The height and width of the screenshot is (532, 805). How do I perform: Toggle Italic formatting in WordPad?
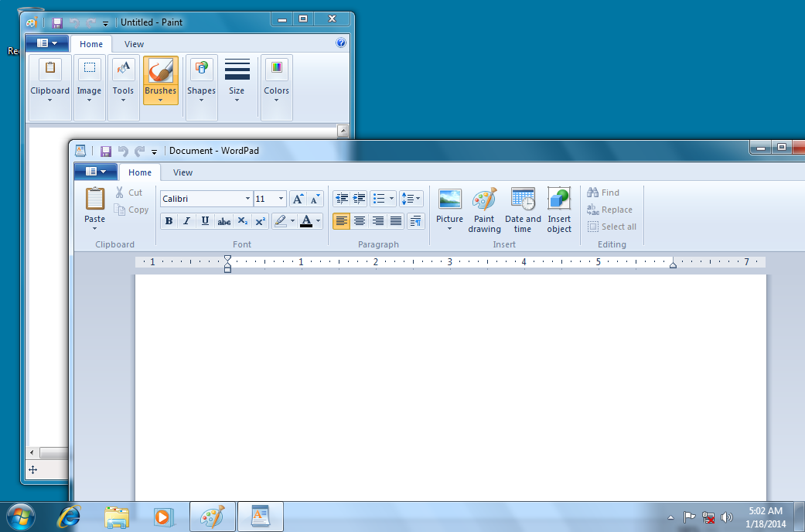pos(187,221)
